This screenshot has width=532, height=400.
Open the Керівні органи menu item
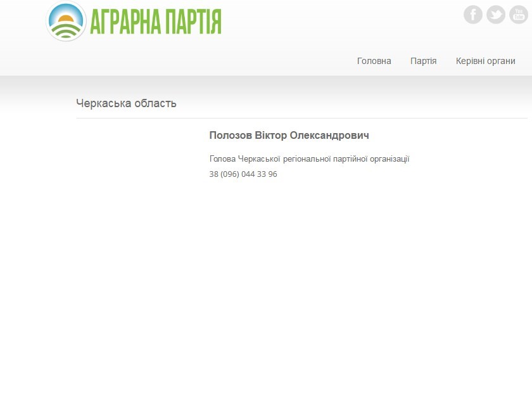[485, 61]
